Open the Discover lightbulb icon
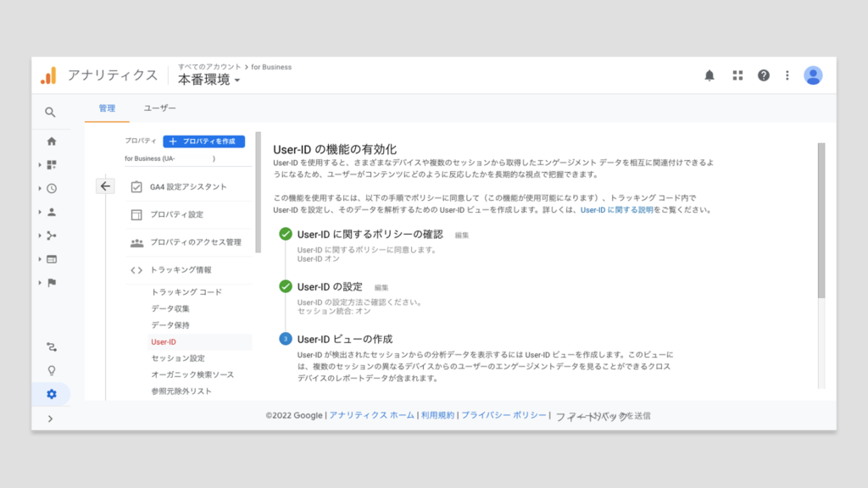868x488 pixels. (52, 370)
